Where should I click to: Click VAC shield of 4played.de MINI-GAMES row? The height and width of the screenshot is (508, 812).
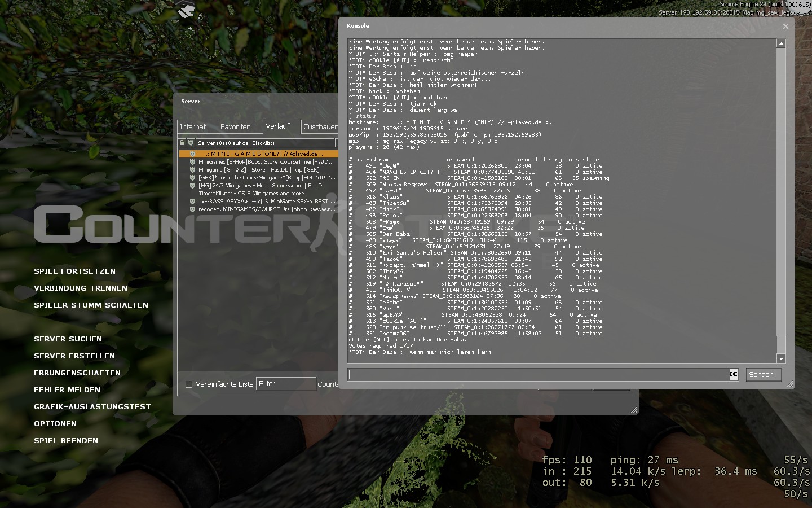pos(192,154)
